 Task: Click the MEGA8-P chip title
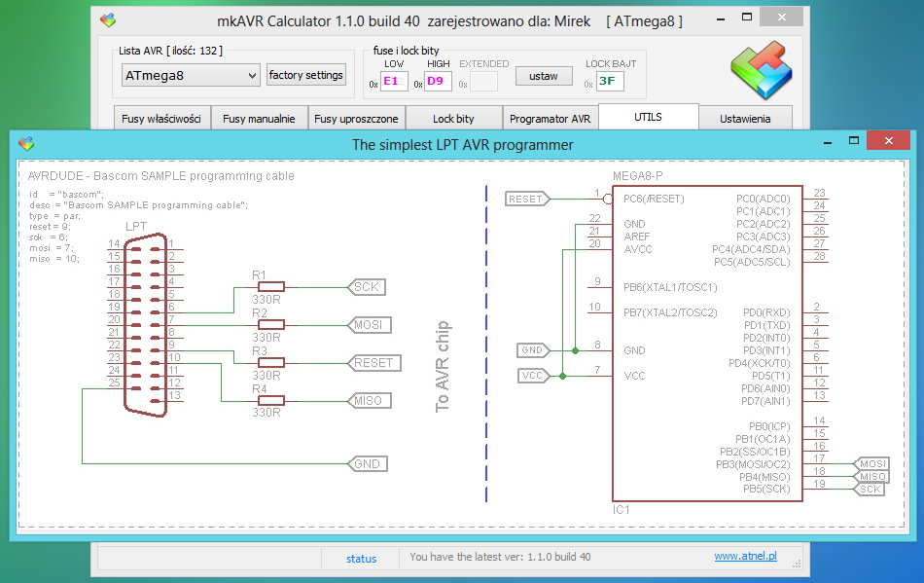pos(638,175)
